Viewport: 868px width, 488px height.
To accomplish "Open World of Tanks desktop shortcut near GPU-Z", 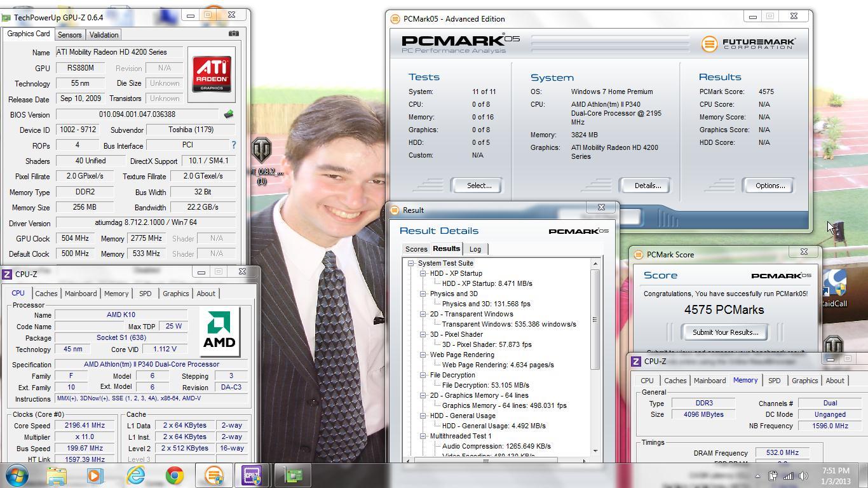I will [x=261, y=159].
